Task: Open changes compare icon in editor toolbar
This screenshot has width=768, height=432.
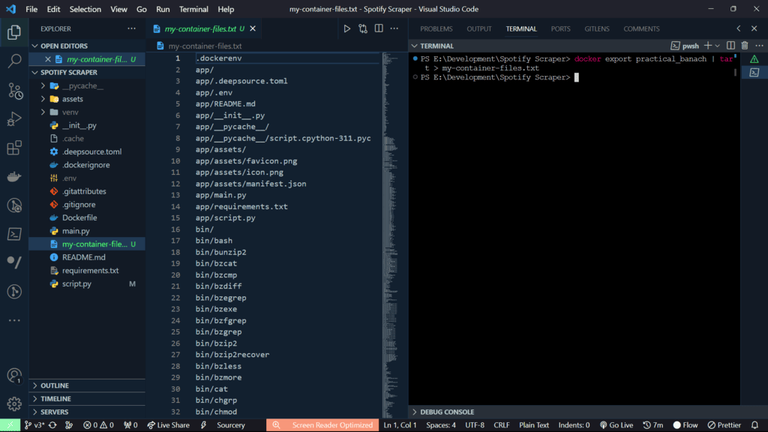Action: tap(363, 29)
